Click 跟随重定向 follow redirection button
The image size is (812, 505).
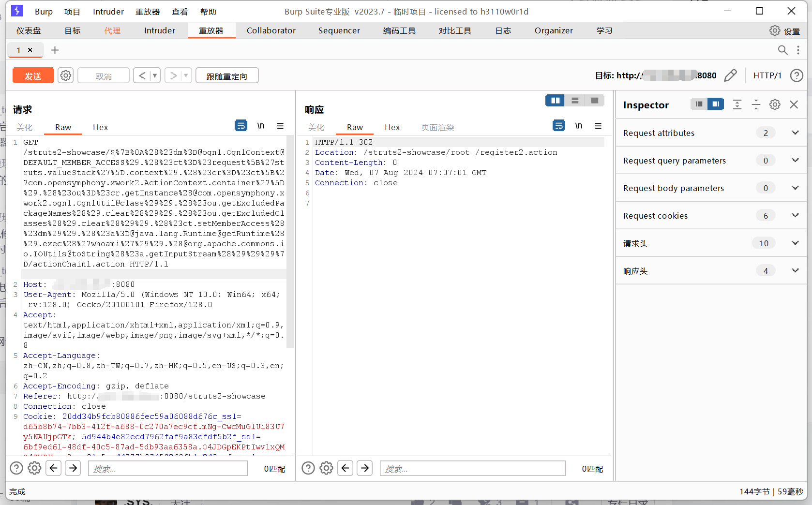tap(227, 75)
